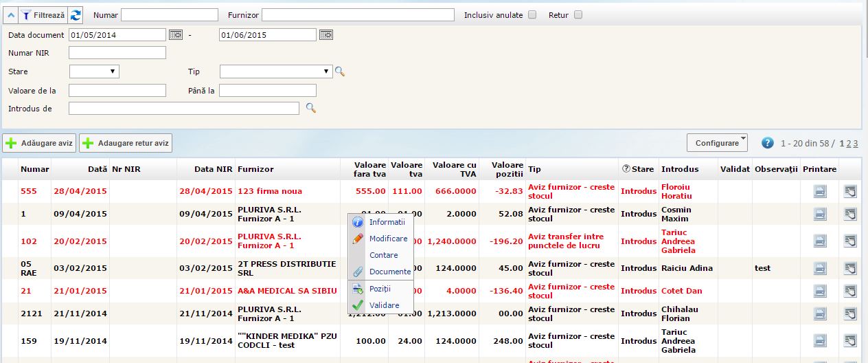
Task: Enable the Inclusiv anulate checkbox
Action: 532,15
